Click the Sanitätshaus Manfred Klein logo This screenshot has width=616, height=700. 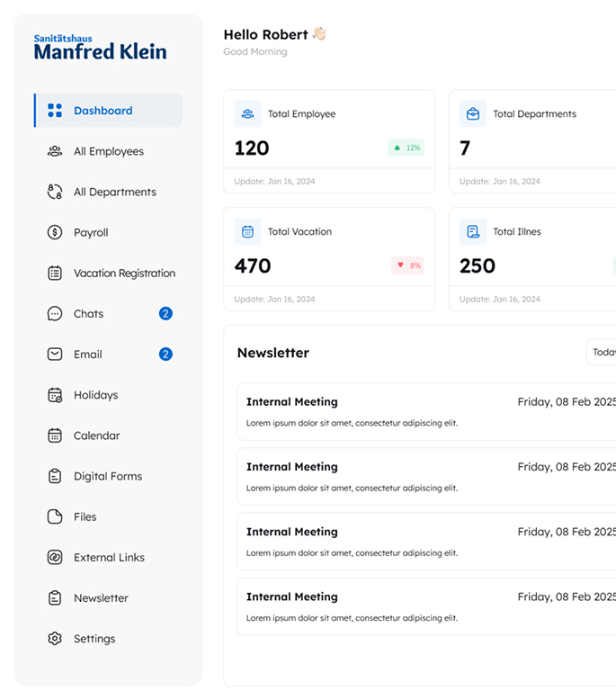coord(100,48)
